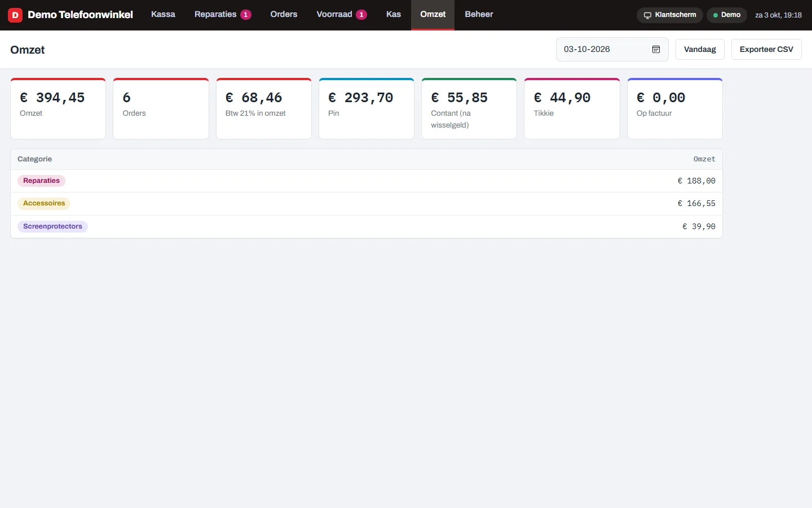Open the calendar date picker icon

(656, 50)
